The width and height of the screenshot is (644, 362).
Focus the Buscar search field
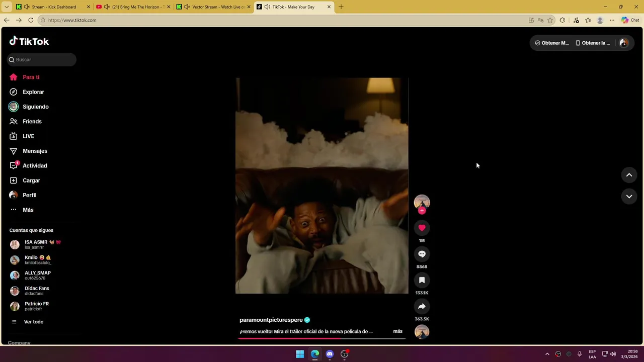(x=42, y=59)
